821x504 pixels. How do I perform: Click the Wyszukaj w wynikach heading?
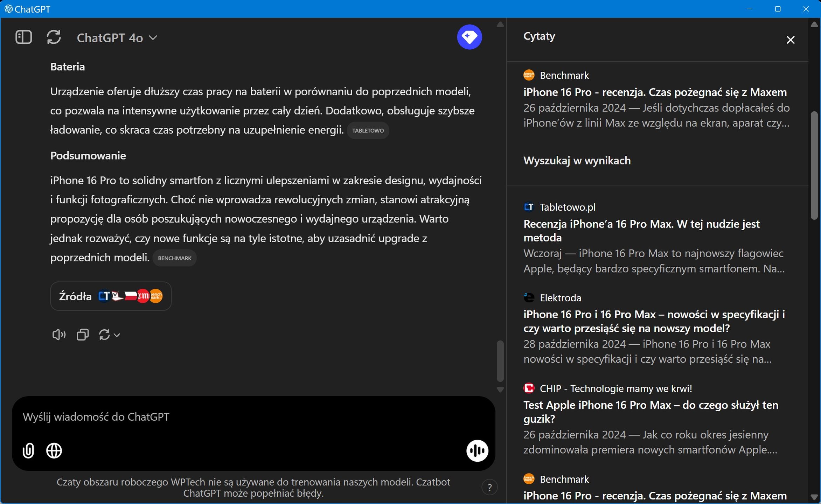[577, 161]
